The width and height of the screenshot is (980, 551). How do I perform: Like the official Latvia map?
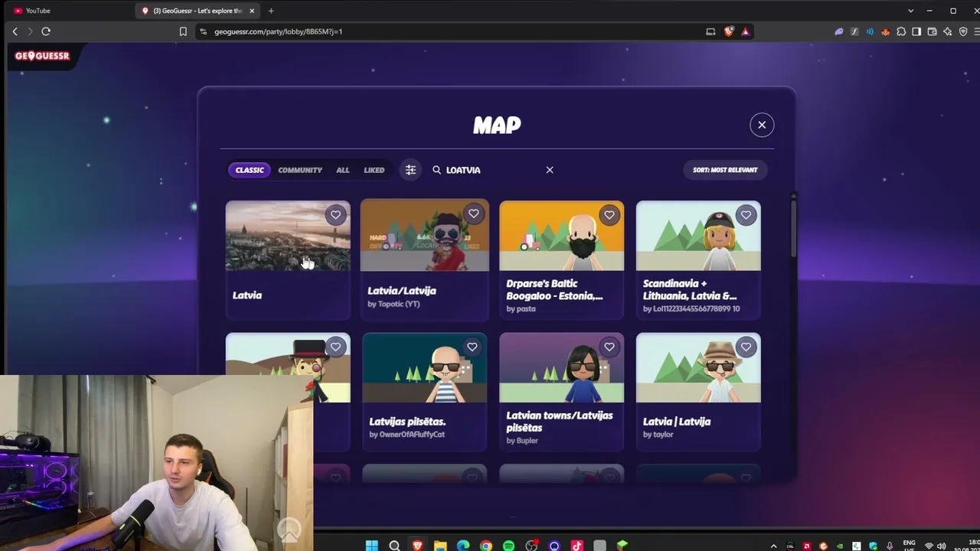click(x=335, y=215)
